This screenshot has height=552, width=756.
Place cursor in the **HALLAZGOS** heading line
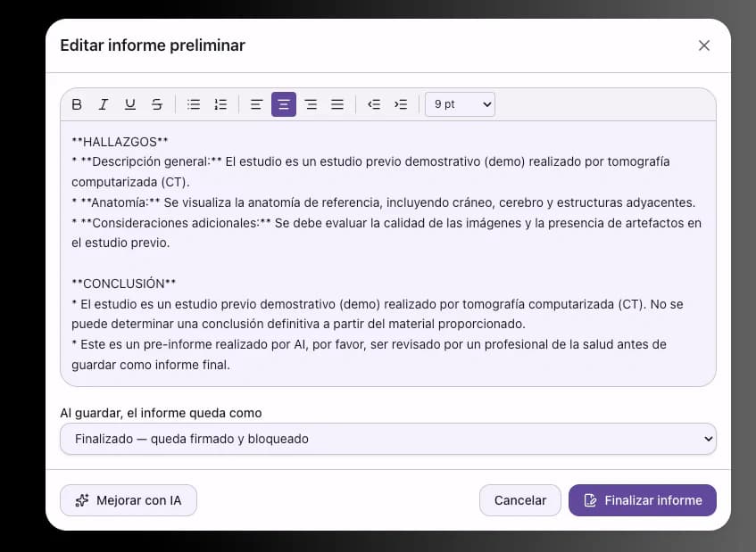[120, 142]
